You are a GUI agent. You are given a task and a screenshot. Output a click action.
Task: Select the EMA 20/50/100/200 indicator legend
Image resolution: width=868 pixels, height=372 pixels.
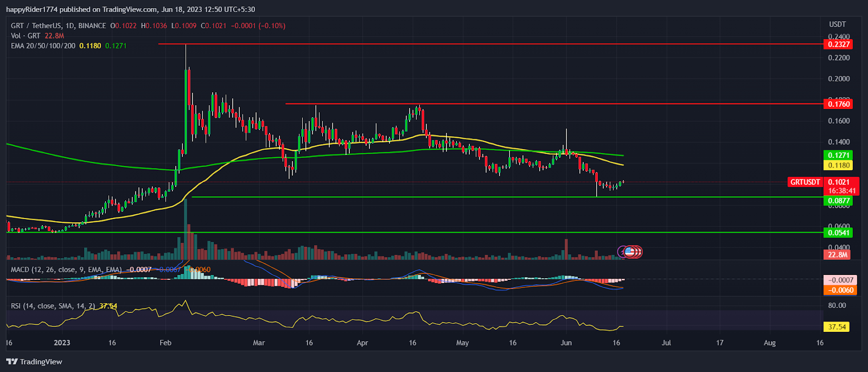pos(43,46)
